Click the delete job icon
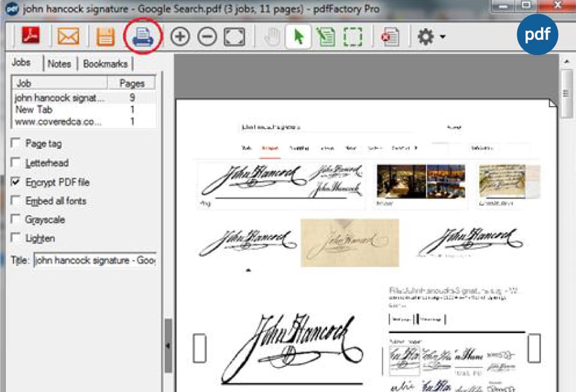The height and width of the screenshot is (392, 576). pos(390,36)
